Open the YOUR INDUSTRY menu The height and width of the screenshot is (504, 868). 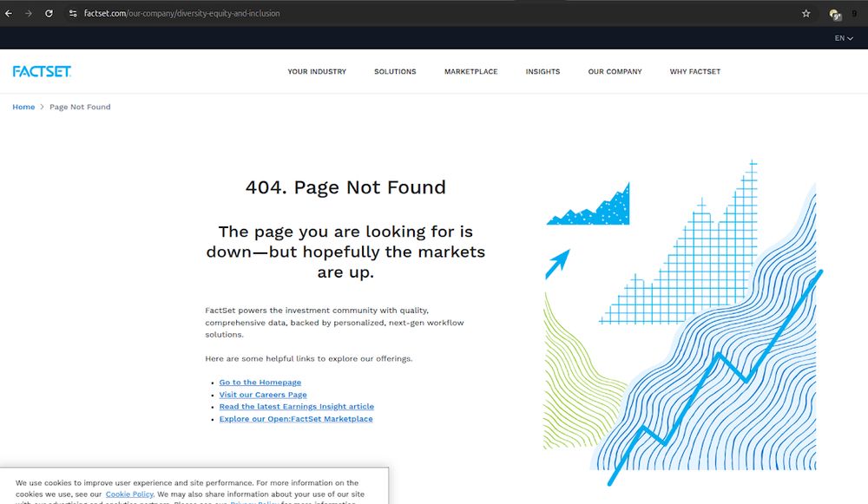tap(317, 72)
